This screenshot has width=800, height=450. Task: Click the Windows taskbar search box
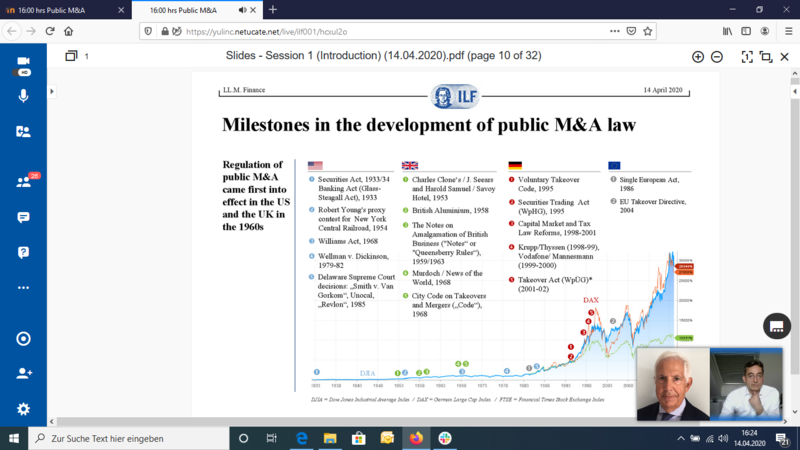(129, 438)
